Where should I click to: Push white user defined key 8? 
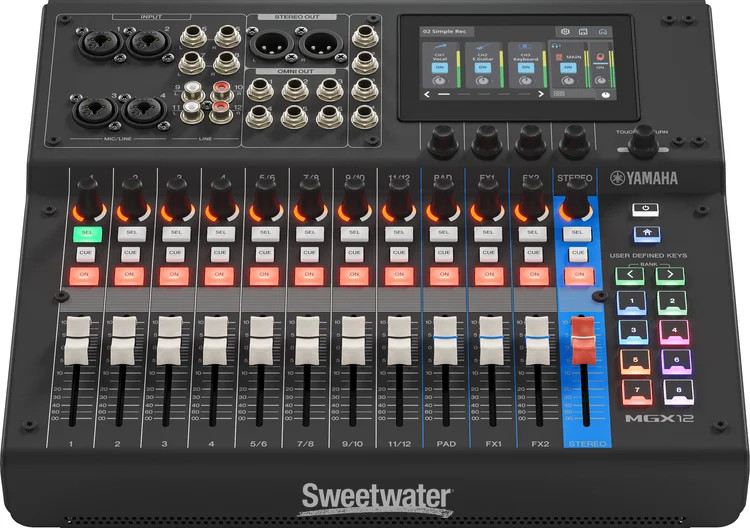click(x=678, y=391)
